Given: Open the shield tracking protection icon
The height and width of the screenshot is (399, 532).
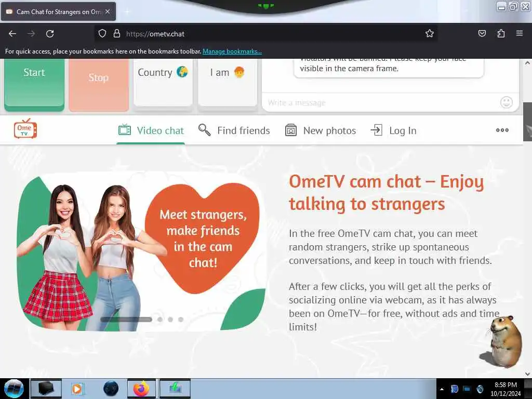Looking at the screenshot, I should [102, 33].
